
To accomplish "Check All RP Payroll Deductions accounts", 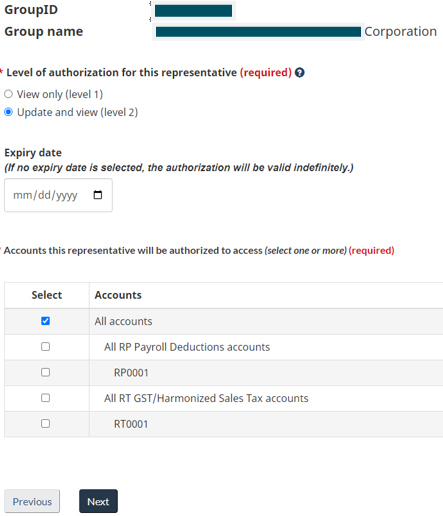I will click(x=45, y=346).
